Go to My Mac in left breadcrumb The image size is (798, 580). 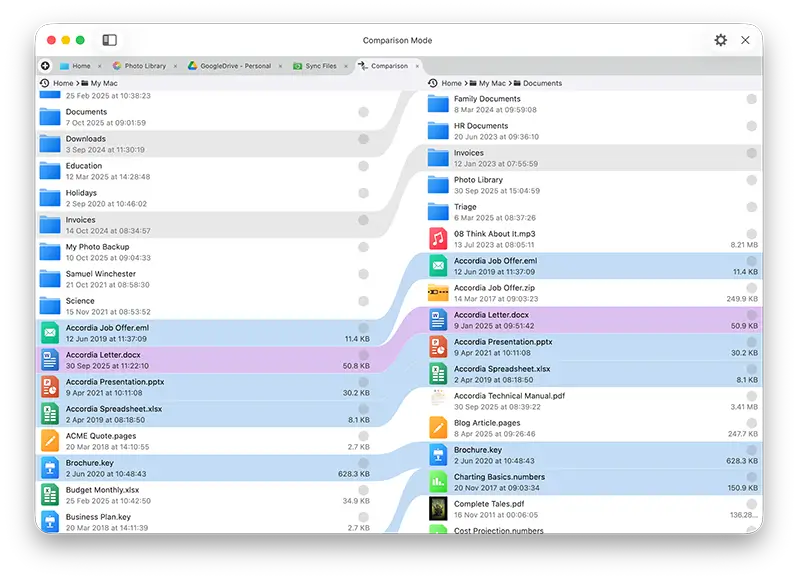pos(104,83)
